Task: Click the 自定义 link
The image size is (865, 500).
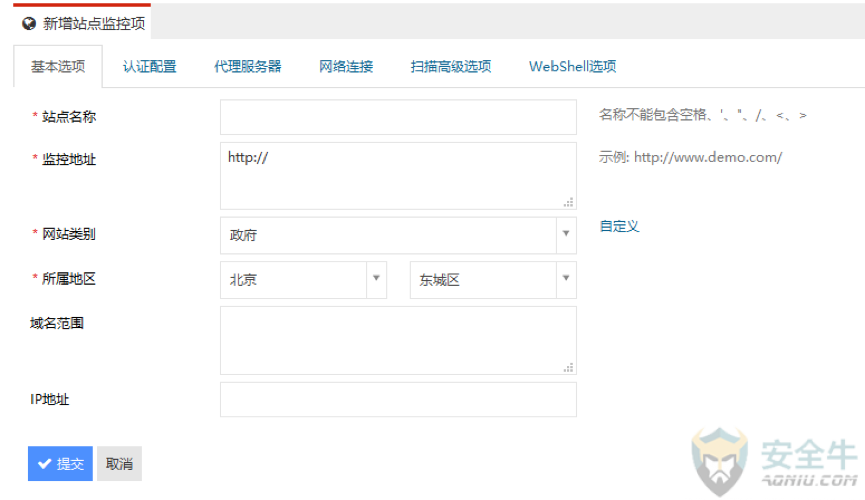Action: (x=620, y=226)
